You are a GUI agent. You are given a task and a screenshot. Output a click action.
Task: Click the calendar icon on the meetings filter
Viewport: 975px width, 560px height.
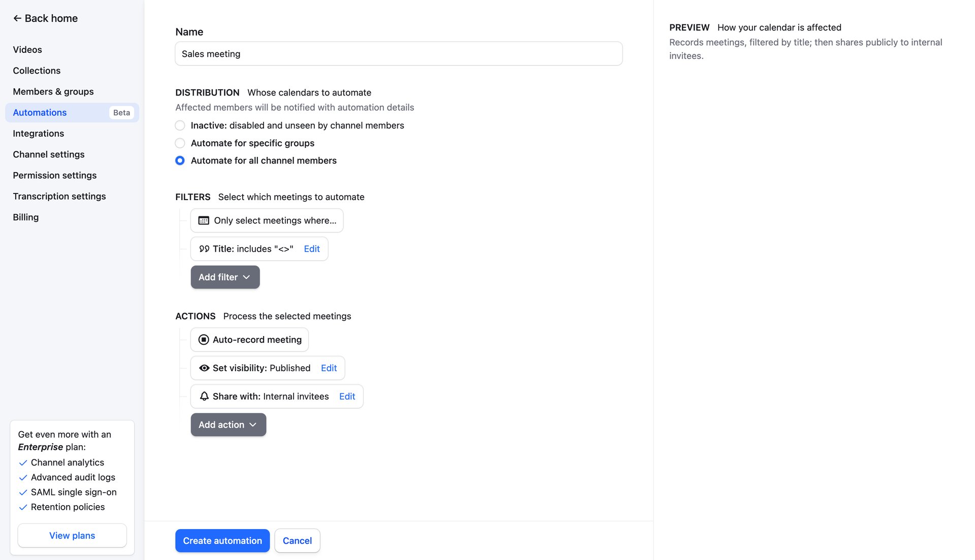point(203,220)
